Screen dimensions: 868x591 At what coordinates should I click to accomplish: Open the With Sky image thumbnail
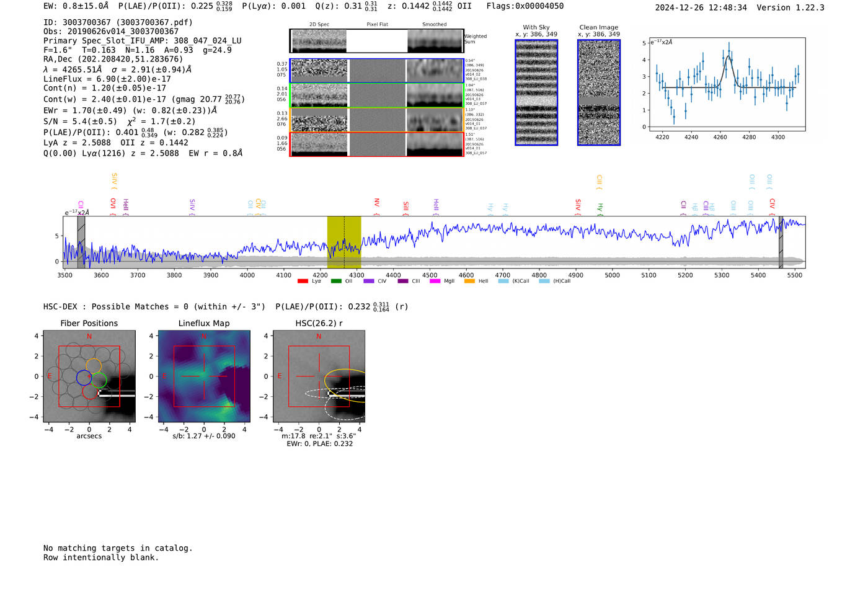pyautogui.click(x=536, y=92)
